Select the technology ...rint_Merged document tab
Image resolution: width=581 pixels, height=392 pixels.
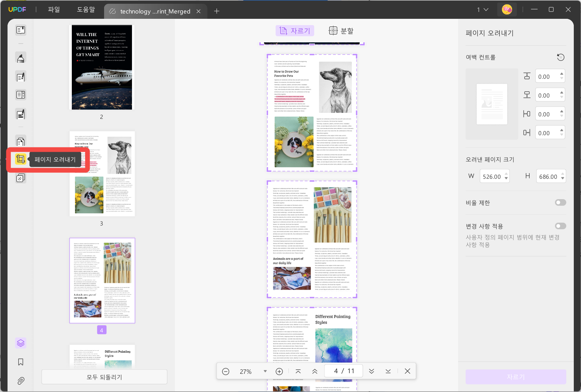point(155,11)
